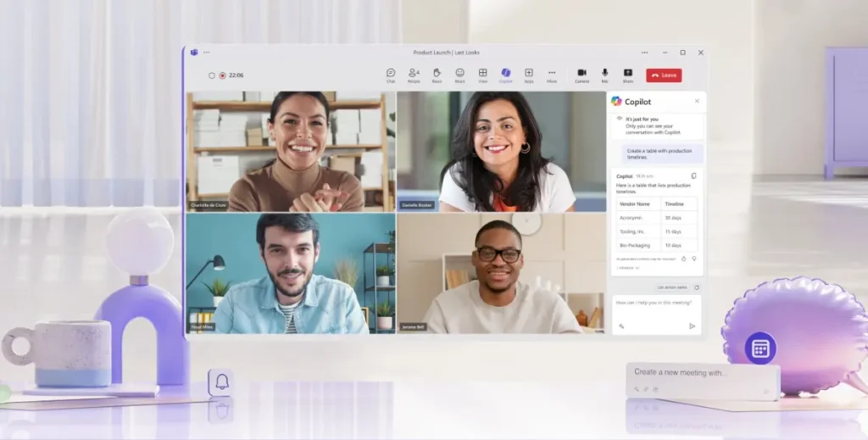Copy the Copilot table response
The height and width of the screenshot is (440, 868).
[x=693, y=176]
